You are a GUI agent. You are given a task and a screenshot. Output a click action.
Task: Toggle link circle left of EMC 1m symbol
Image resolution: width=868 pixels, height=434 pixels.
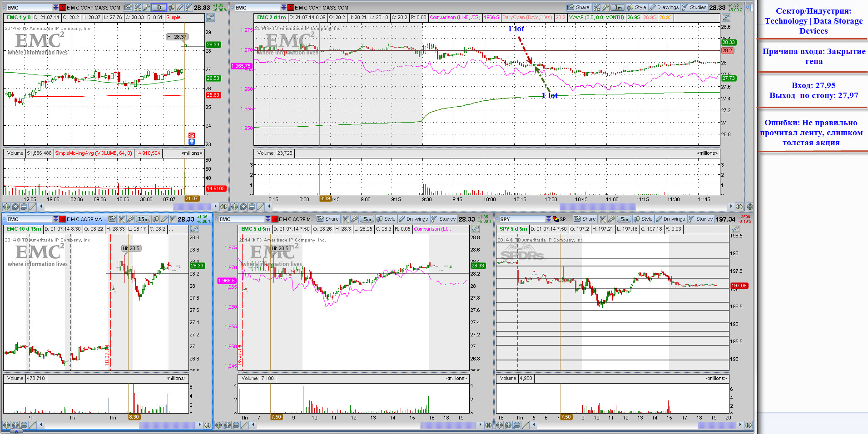click(x=231, y=7)
